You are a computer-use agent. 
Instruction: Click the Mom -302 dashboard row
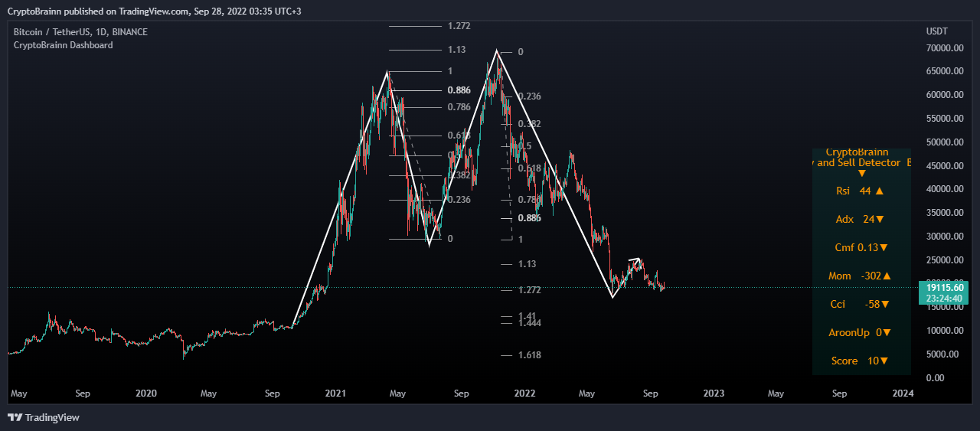[x=860, y=276]
